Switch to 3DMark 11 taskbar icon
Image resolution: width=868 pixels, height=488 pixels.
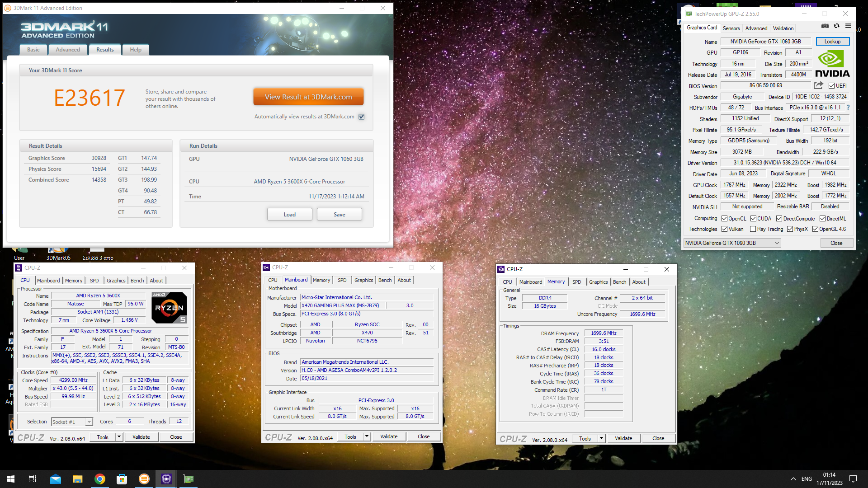coord(144,479)
